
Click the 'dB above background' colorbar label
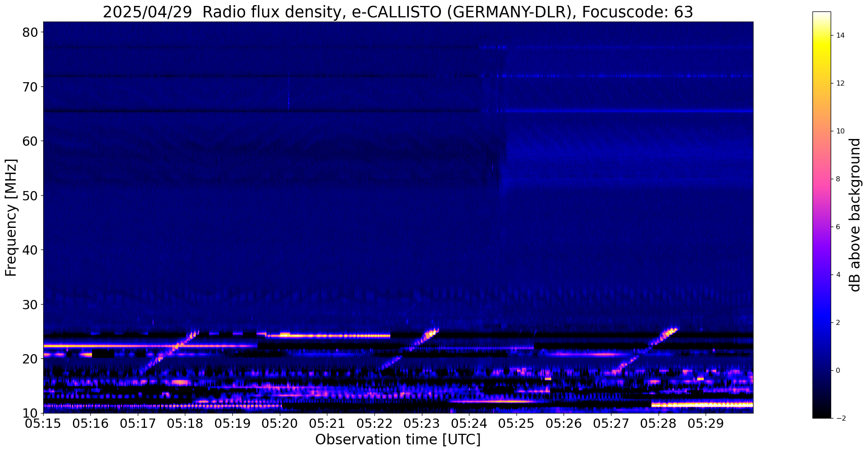pos(855,215)
